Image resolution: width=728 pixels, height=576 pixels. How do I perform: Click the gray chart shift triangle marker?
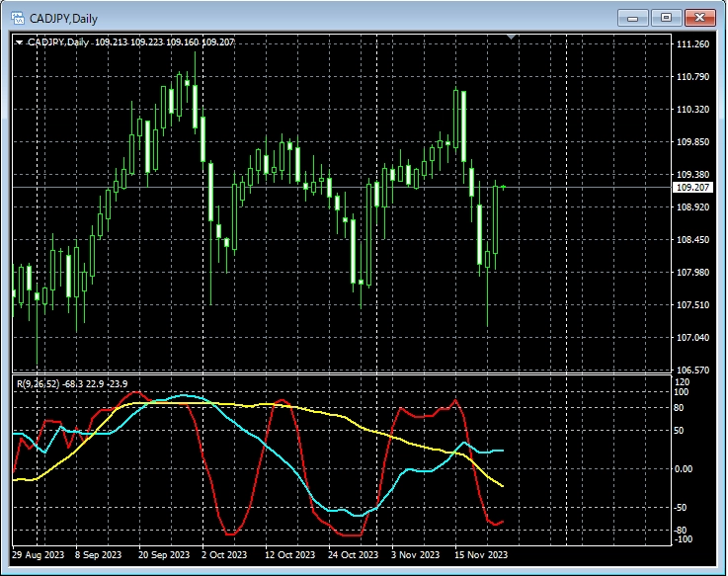point(511,38)
